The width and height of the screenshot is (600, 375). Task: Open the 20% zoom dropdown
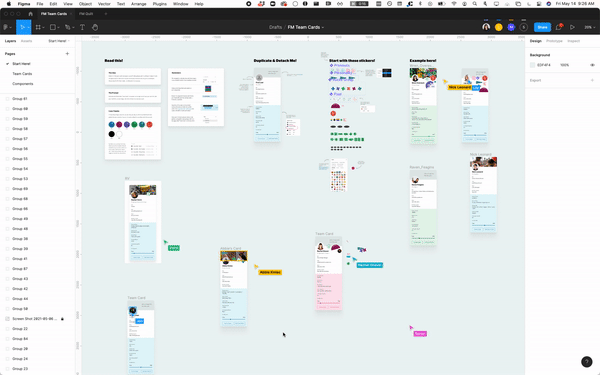pyautogui.click(x=589, y=28)
